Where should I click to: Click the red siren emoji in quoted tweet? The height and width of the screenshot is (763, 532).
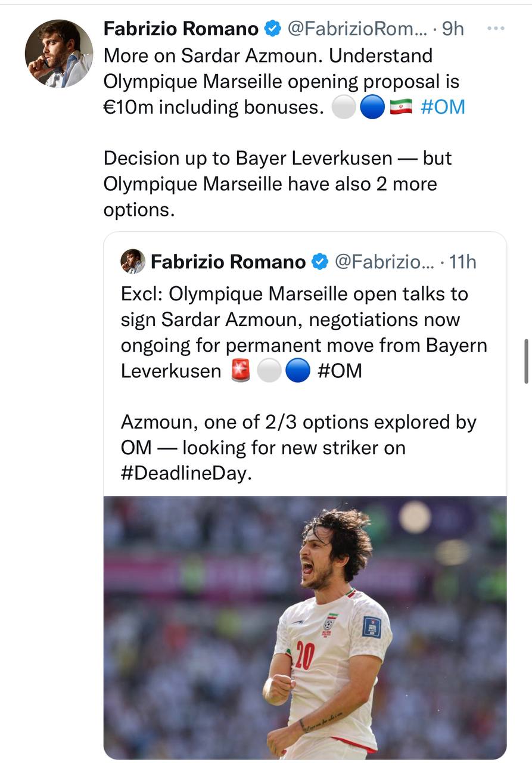tap(241, 371)
